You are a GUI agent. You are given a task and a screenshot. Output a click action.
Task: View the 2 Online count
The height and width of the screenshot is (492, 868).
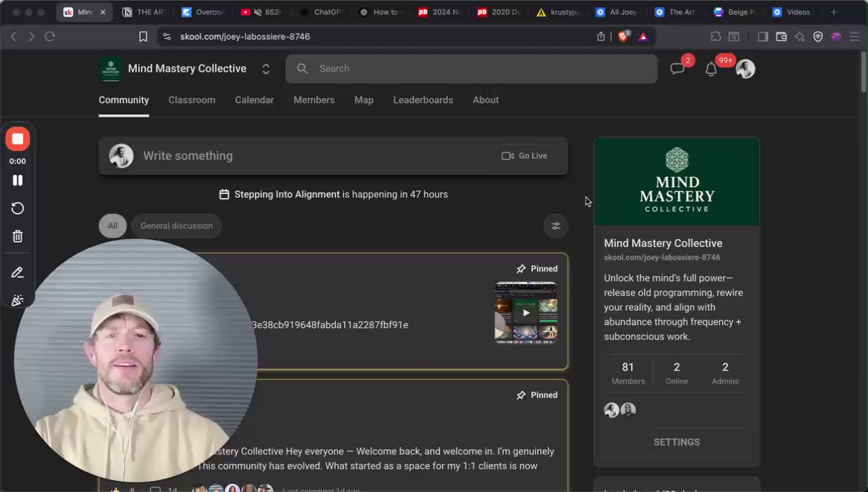coord(677,374)
